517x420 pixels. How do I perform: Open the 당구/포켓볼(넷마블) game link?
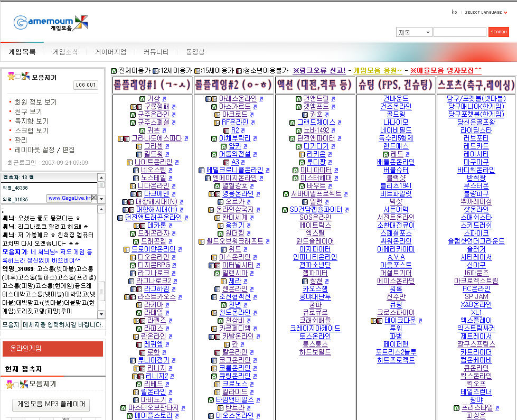pos(476,99)
